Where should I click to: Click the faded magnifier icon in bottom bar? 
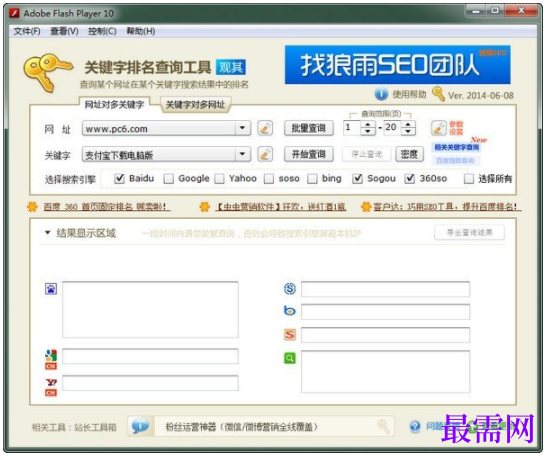tap(384, 426)
